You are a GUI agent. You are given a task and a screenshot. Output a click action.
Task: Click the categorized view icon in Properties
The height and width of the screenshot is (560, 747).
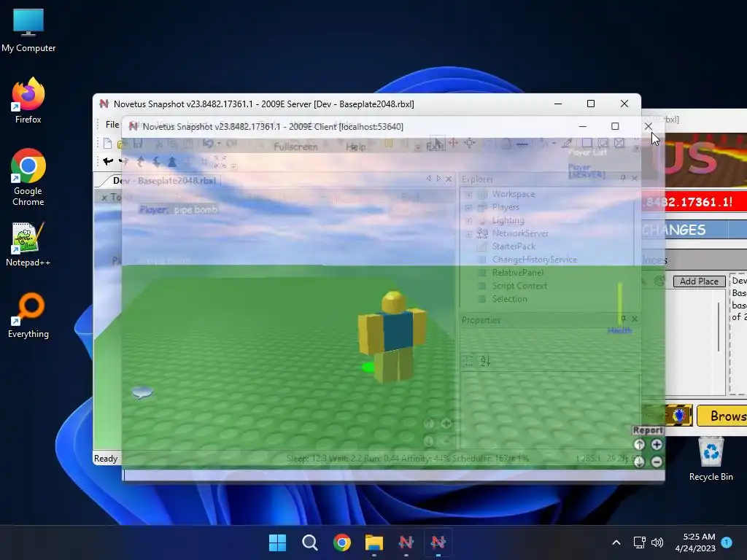[469, 361]
